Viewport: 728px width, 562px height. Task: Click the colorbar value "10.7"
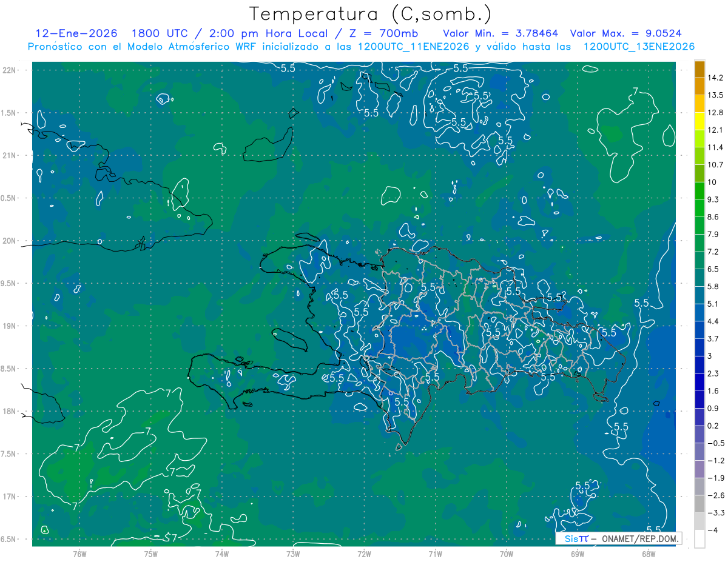pos(715,165)
